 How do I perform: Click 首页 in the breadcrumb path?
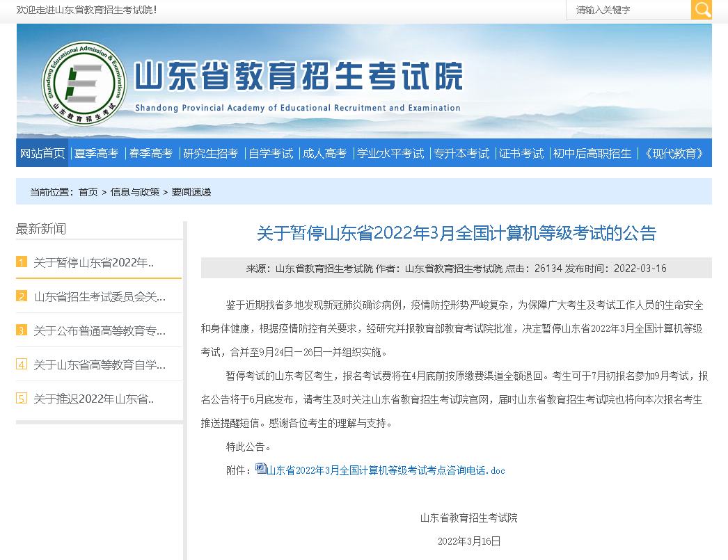[88, 192]
